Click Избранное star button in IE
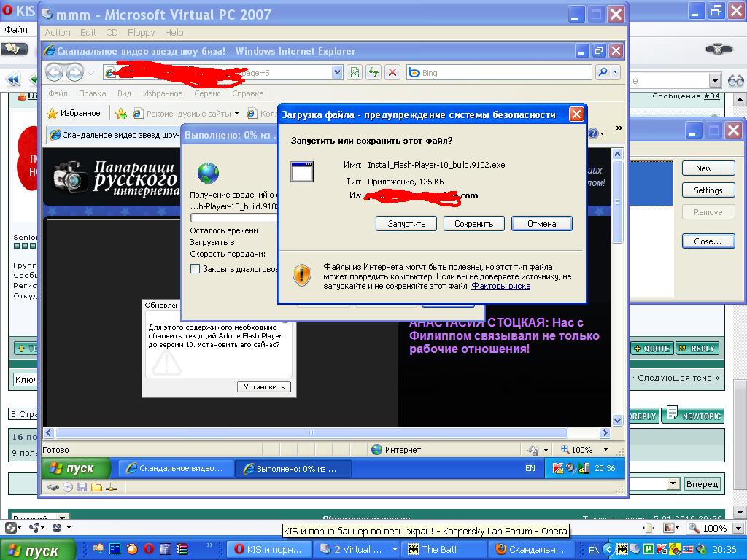 [x=74, y=113]
